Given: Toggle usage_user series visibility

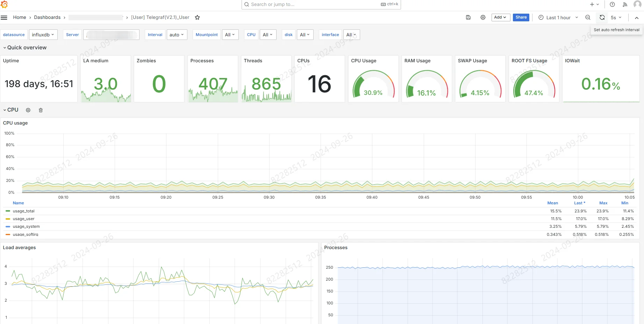Looking at the screenshot, I should point(23,219).
